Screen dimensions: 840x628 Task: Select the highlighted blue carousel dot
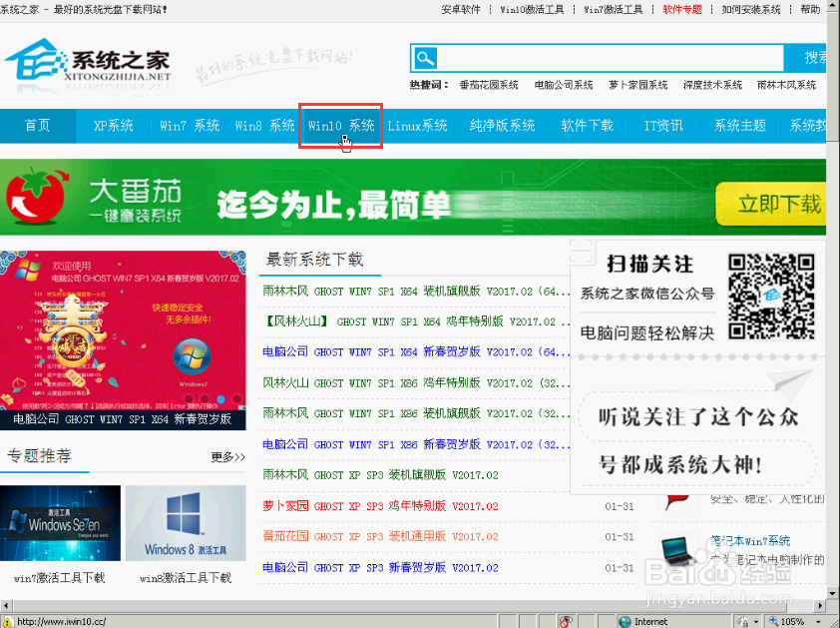point(220,399)
